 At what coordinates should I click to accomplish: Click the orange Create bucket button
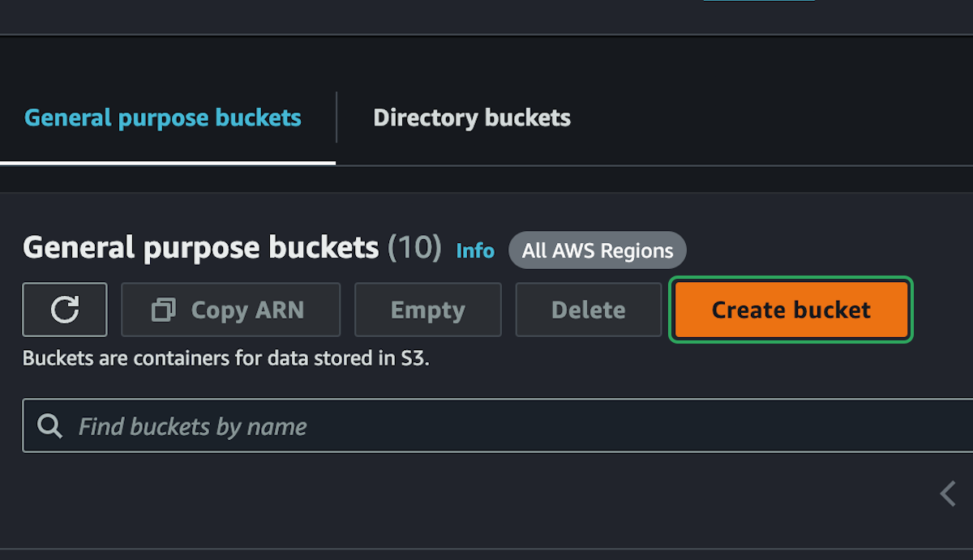[x=791, y=310]
